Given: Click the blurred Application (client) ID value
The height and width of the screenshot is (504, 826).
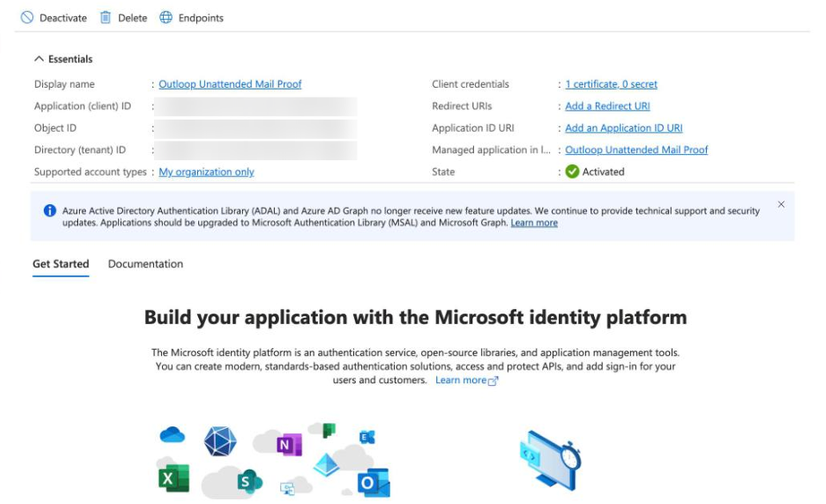Looking at the screenshot, I should click(x=256, y=107).
